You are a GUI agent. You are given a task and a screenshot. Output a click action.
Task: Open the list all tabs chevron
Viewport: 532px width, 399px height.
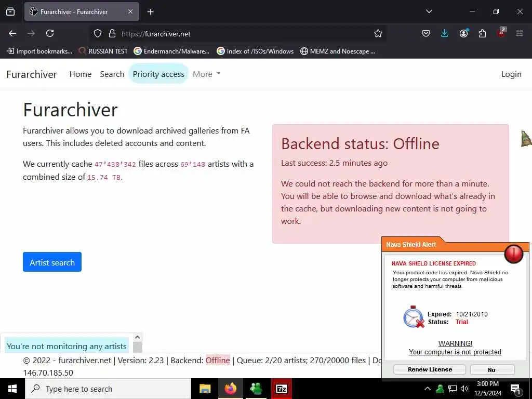(x=429, y=11)
